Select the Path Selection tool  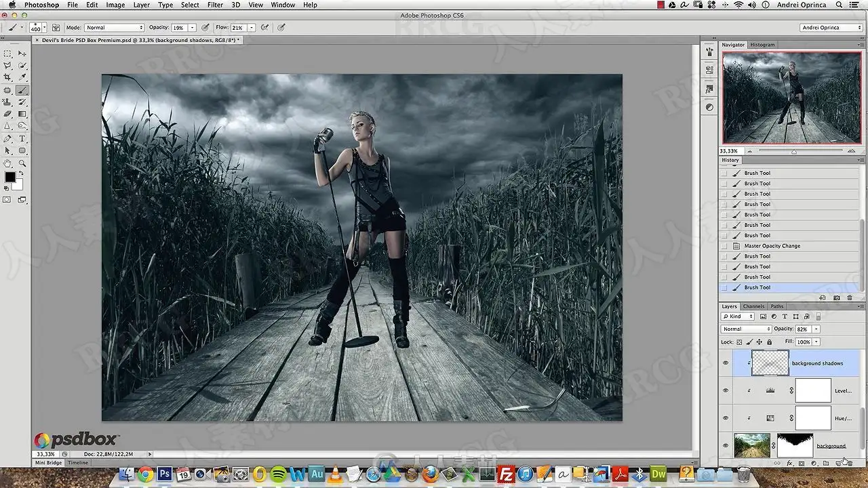[8, 150]
